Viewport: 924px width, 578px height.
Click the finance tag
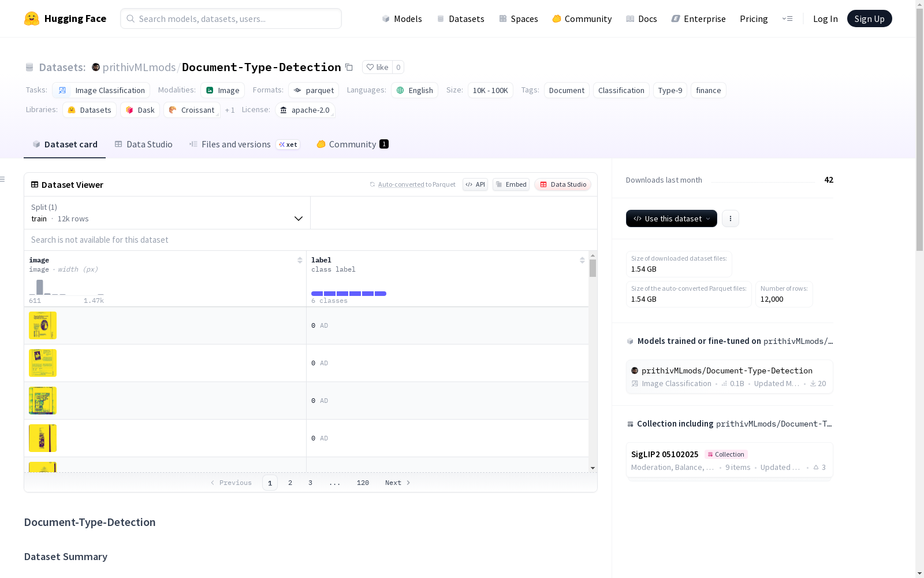(x=709, y=90)
